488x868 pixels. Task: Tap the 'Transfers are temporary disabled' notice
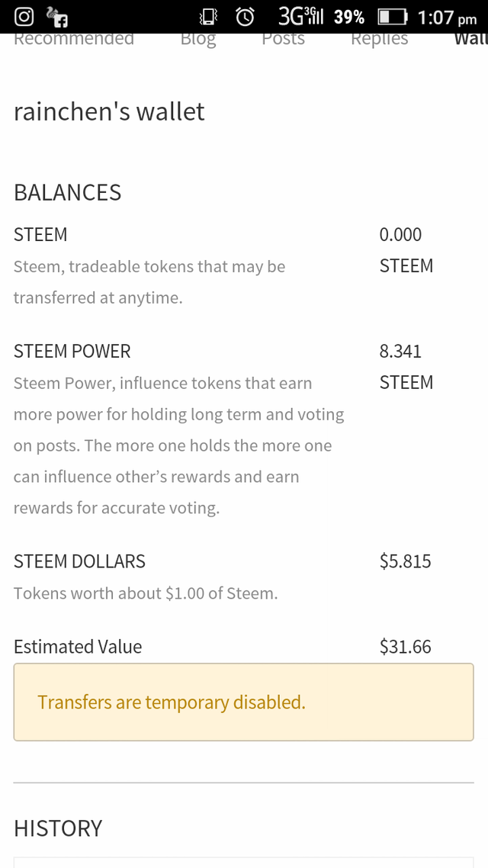pyautogui.click(x=243, y=702)
